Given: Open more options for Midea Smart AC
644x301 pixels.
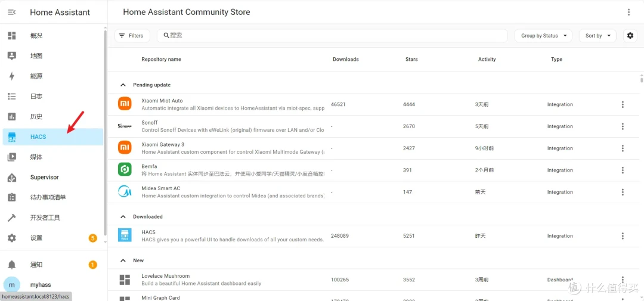Looking at the screenshot, I should (x=623, y=192).
